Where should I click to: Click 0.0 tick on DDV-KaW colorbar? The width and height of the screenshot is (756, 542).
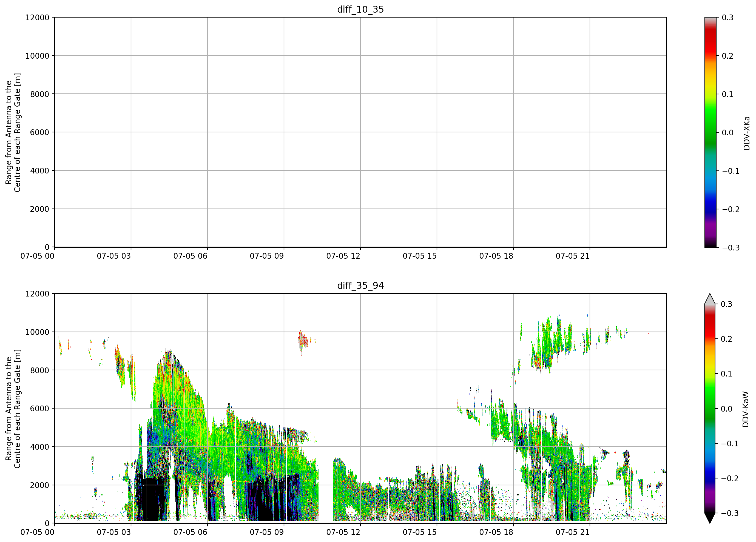pos(727,409)
